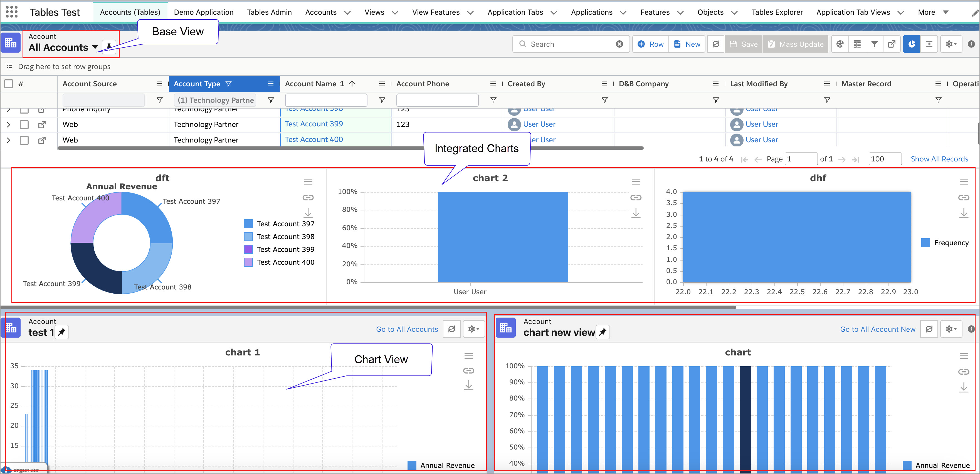Viewport: 980px width, 474px height.
Task: Check the select-all header checkbox
Action: coord(9,84)
